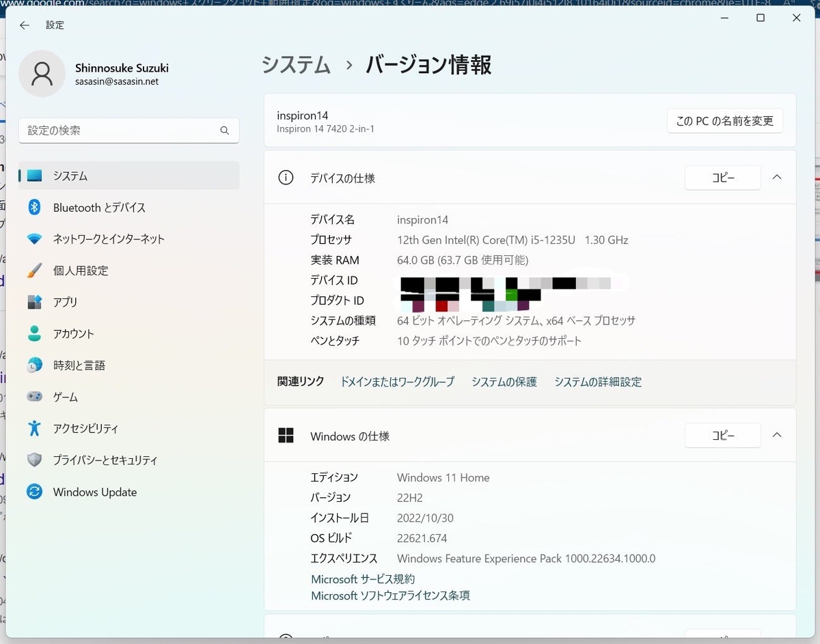Select the System monitor icon
This screenshot has height=644, width=820.
35,176
